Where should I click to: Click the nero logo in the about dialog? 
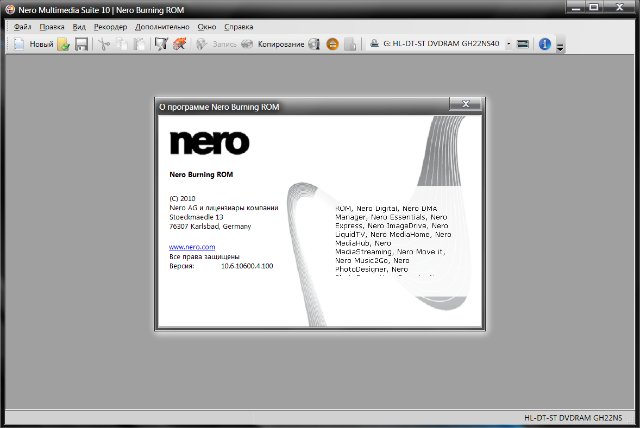209,143
